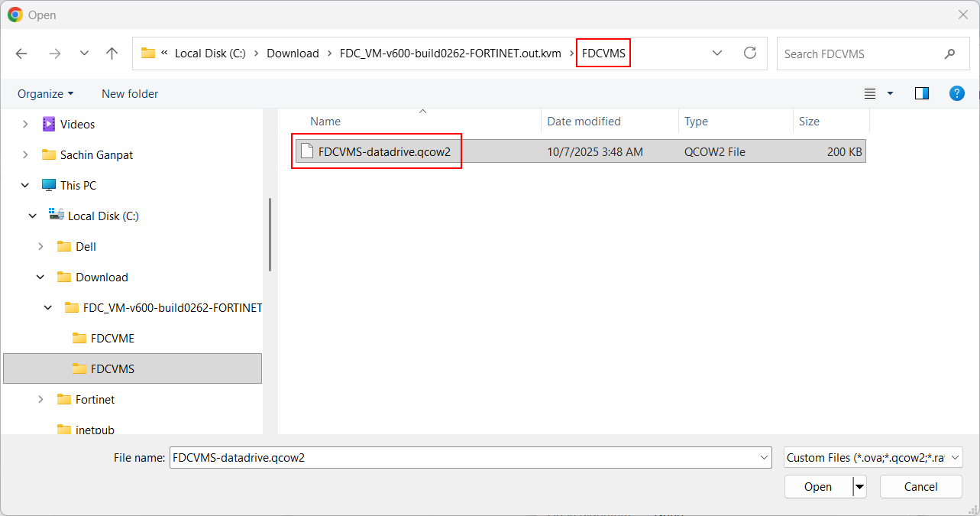Click the search magnifier in Search FDCVMS

(x=949, y=54)
